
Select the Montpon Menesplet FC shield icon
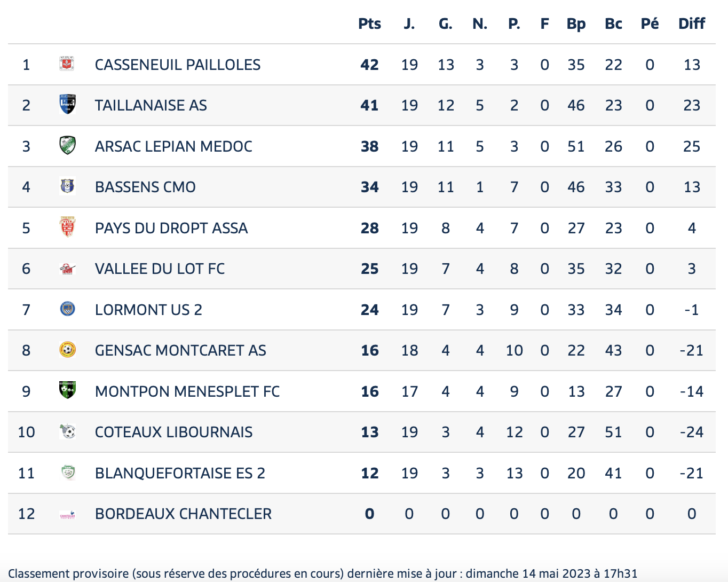(x=67, y=391)
